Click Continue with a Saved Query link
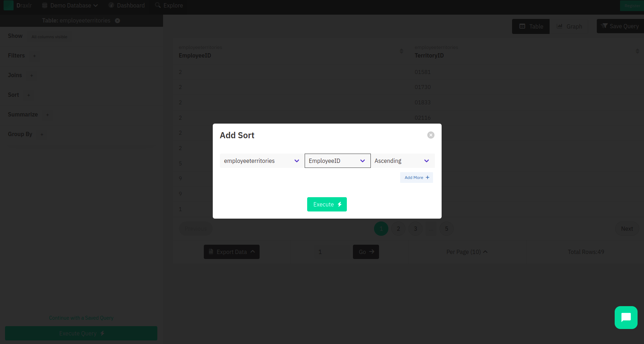644x344 pixels. tap(81, 318)
